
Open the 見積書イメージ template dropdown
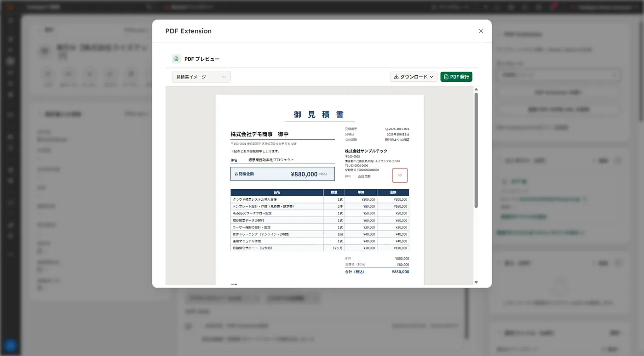[201, 77]
